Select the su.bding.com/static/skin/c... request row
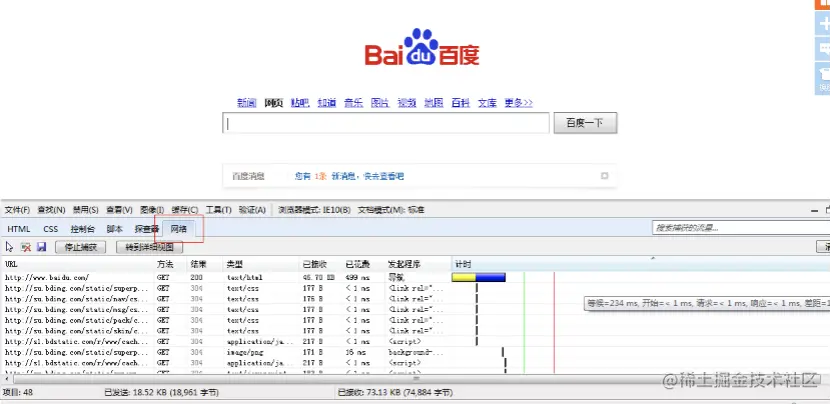The width and height of the screenshot is (832, 404). pos(416,331)
